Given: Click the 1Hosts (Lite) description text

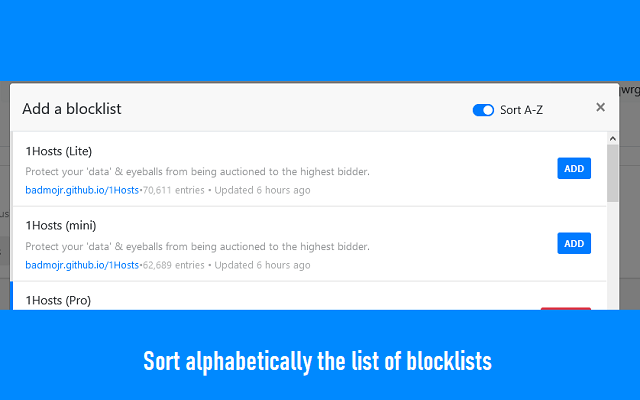Looking at the screenshot, I should (x=197, y=171).
